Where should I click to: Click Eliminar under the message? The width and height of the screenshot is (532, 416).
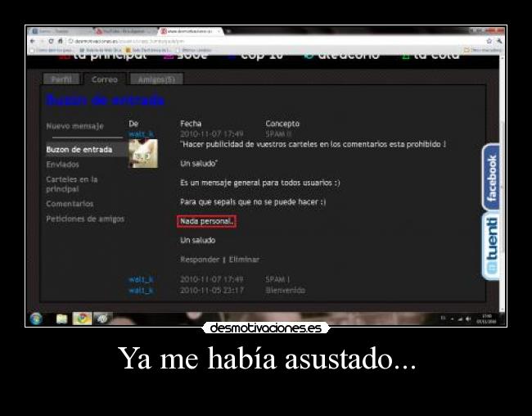(x=244, y=260)
